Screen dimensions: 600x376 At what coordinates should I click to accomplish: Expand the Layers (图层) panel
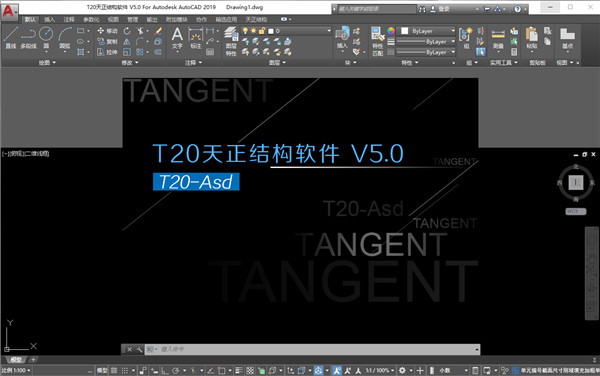(277, 62)
